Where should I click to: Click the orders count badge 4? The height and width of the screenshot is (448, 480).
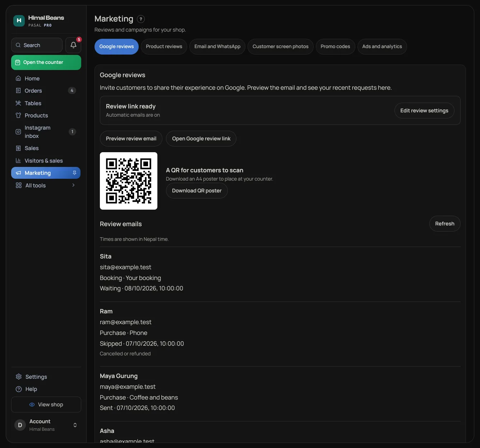click(72, 90)
